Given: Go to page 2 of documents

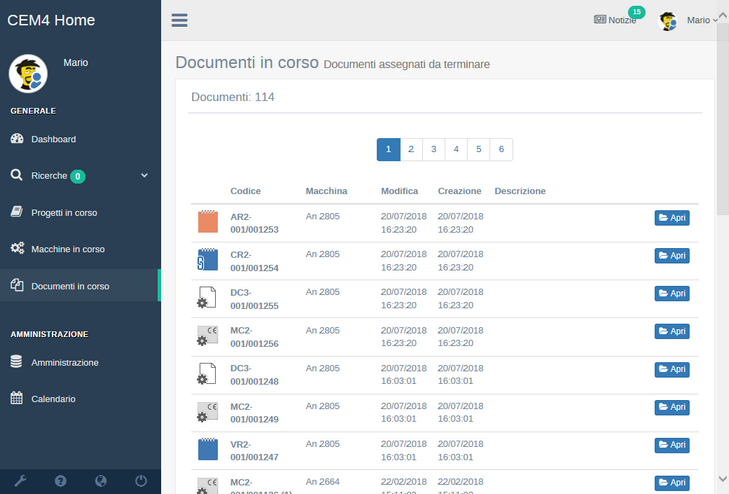Looking at the screenshot, I should (x=411, y=149).
